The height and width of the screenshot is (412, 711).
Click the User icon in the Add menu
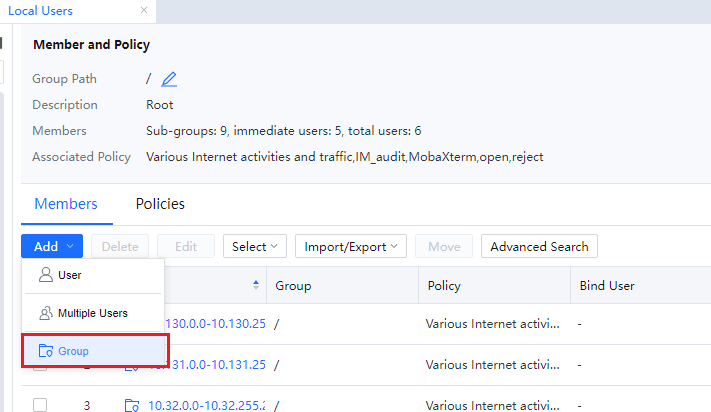click(x=45, y=275)
